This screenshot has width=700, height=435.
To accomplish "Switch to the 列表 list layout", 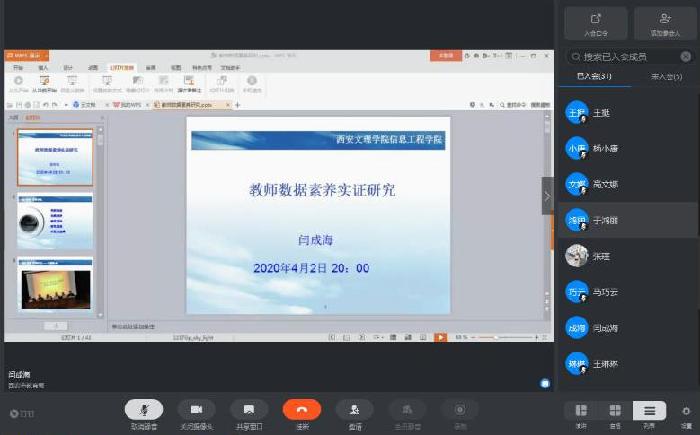I will pyautogui.click(x=649, y=410).
